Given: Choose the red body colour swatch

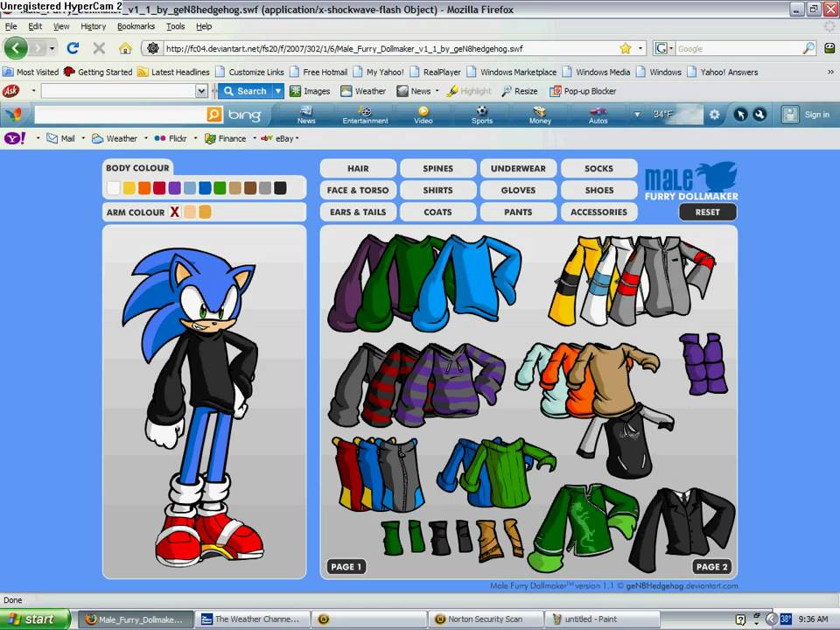Looking at the screenshot, I should 159,188.
